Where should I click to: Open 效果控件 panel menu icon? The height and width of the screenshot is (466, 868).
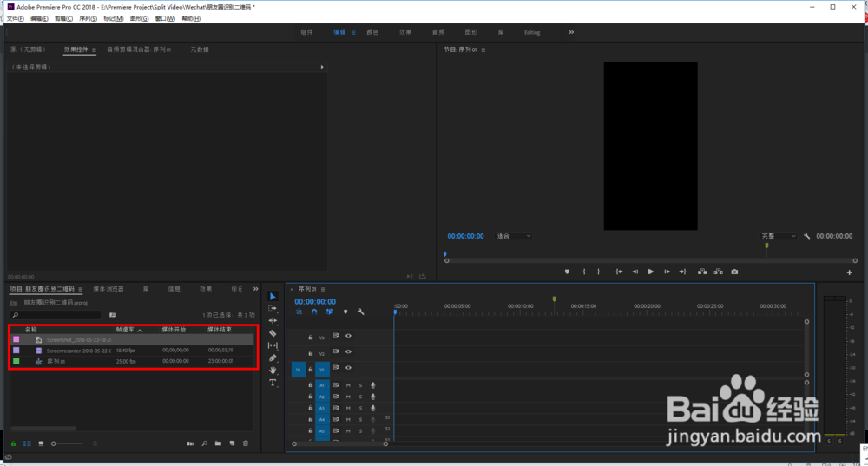[x=94, y=49]
